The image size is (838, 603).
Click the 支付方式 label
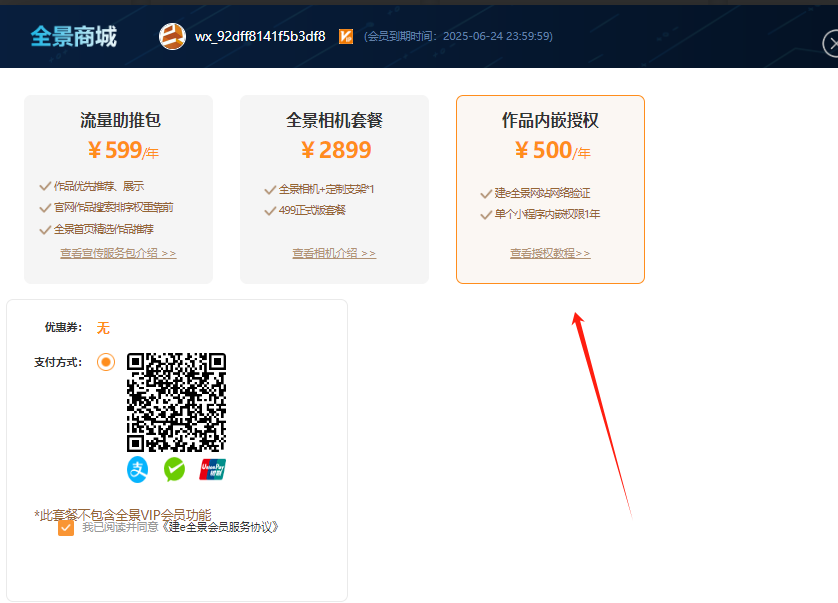tap(58, 362)
